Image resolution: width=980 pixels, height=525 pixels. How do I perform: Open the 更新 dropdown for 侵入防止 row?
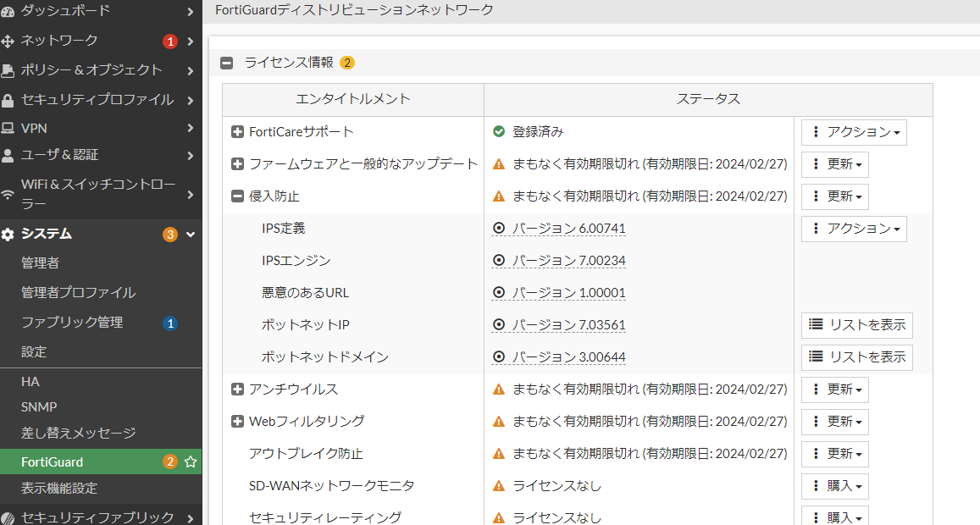pos(835,196)
